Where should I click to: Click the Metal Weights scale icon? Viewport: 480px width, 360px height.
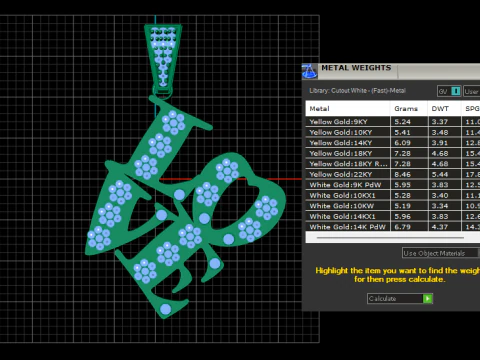click(x=309, y=71)
